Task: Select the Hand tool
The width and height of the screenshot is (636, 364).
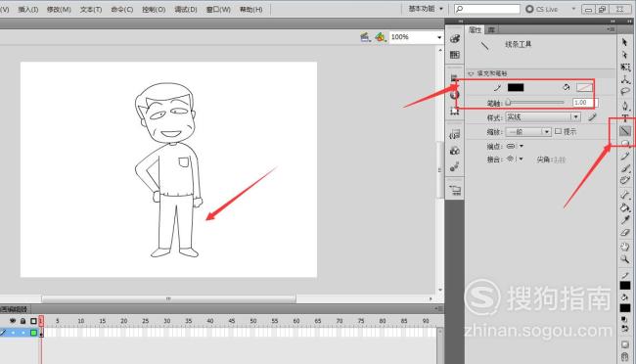Action: pos(625,247)
